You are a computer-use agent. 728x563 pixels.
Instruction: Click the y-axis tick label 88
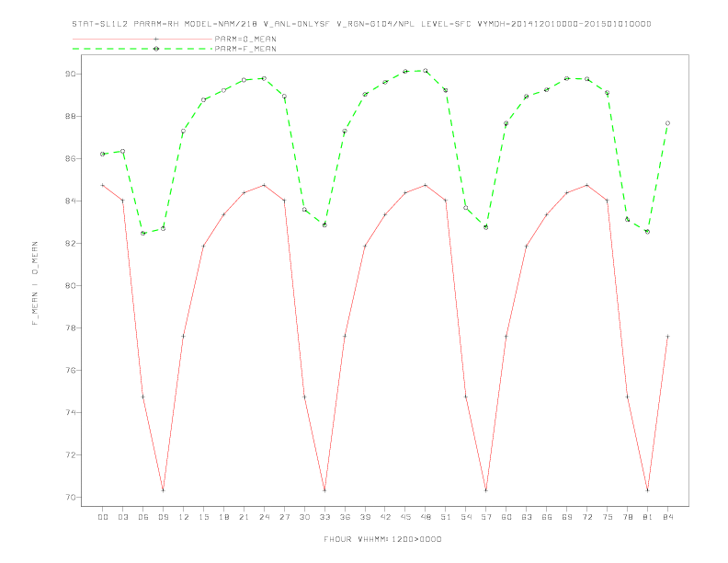tap(71, 116)
